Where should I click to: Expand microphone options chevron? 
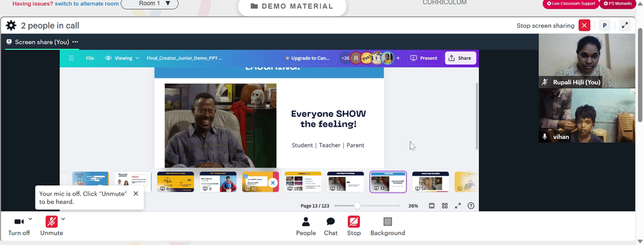click(63, 219)
